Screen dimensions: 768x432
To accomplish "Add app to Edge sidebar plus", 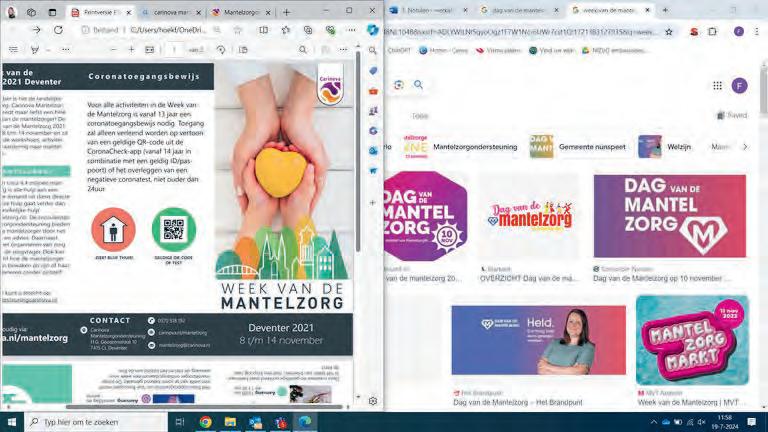I will tap(373, 202).
